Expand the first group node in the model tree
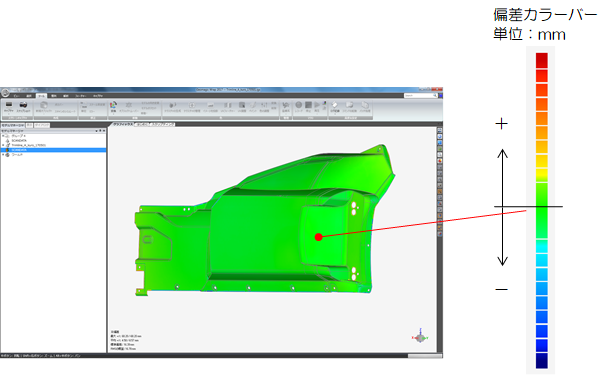The width and height of the screenshot is (605, 375). click(3, 136)
